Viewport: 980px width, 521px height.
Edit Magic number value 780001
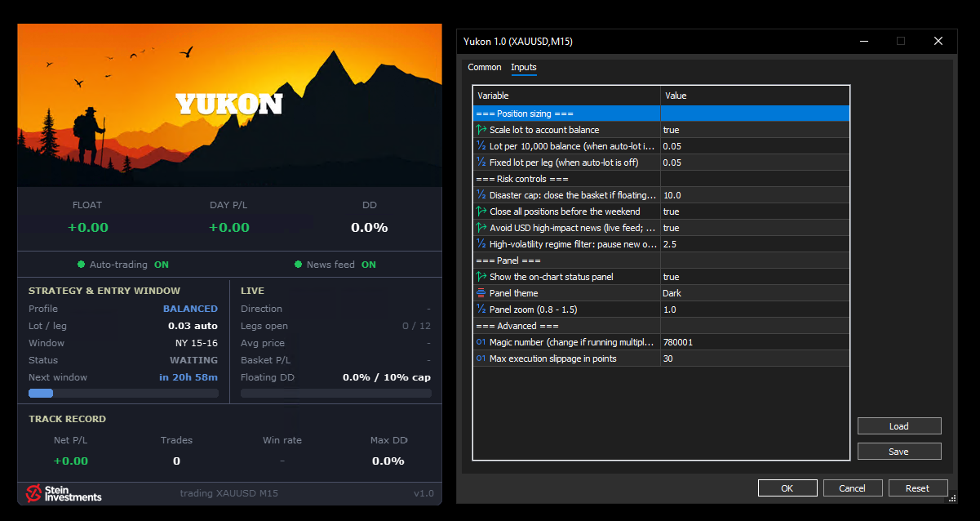click(x=755, y=342)
